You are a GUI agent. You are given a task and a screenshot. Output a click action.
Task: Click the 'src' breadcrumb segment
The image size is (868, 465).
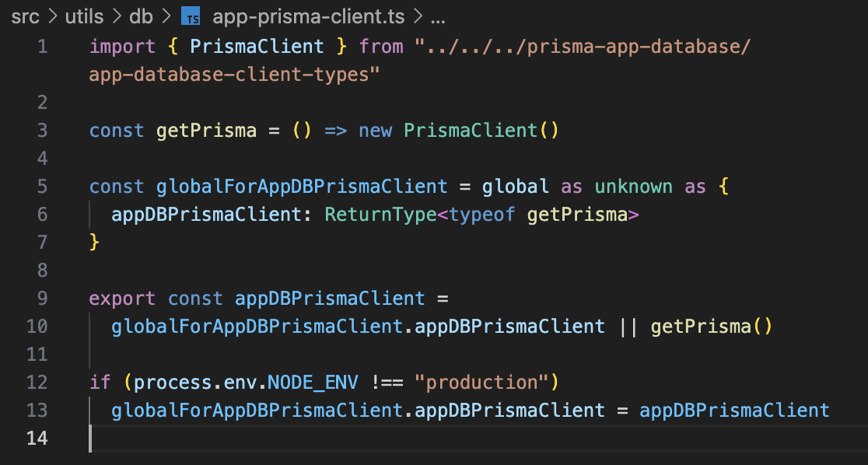pyautogui.click(x=25, y=16)
